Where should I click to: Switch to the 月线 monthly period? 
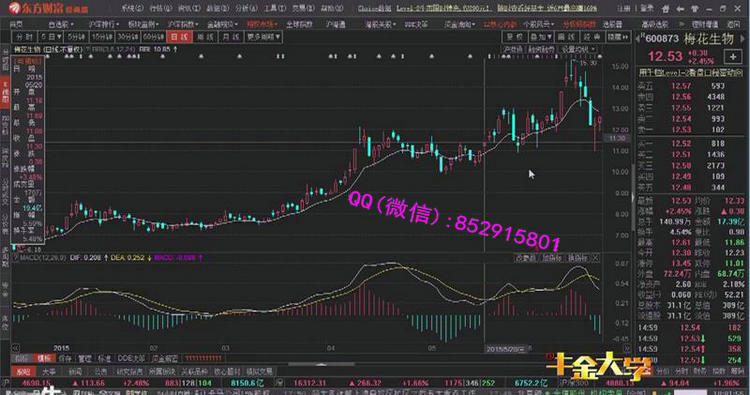tap(231, 37)
